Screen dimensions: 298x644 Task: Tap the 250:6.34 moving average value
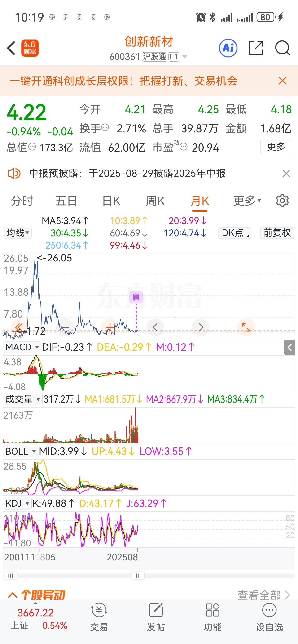tap(67, 245)
